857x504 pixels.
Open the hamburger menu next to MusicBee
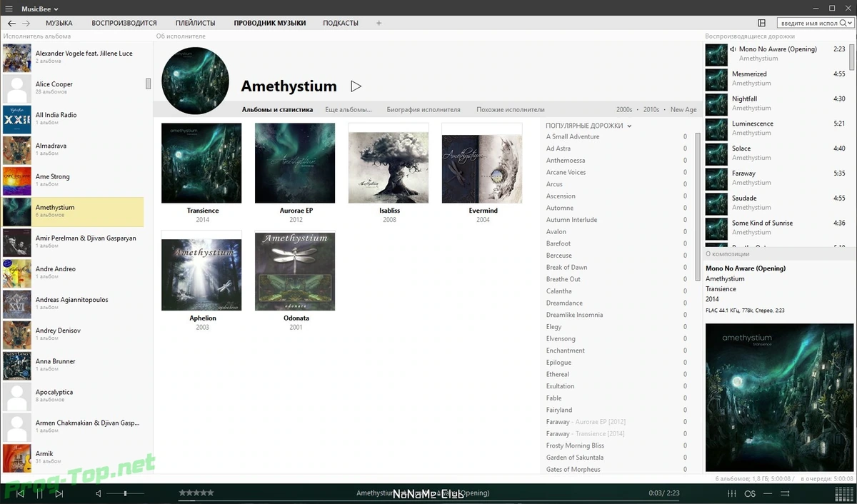click(9, 9)
